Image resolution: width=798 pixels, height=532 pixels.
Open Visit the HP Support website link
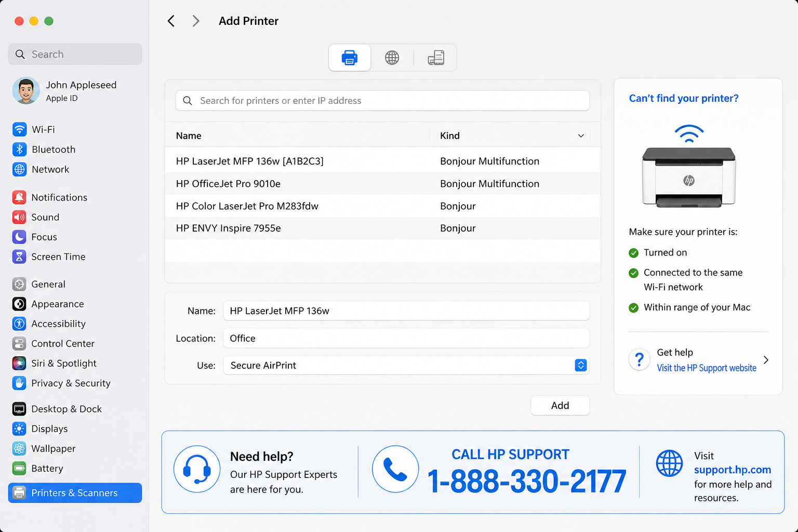[x=707, y=368]
